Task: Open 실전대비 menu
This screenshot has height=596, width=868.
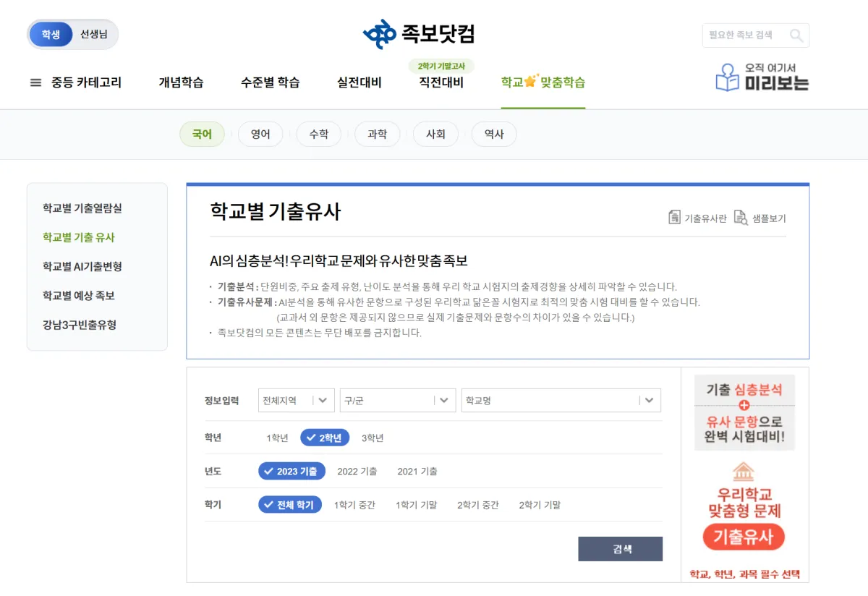Action: tap(359, 82)
